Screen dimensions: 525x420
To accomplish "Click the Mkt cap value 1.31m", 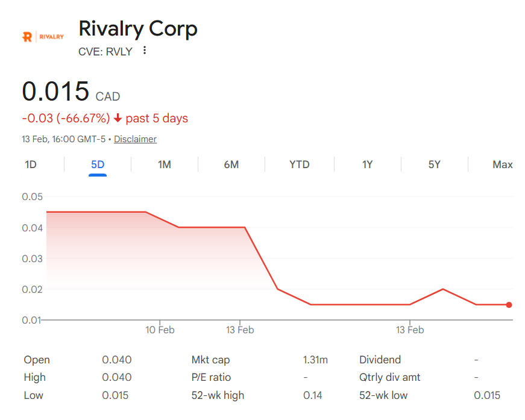I will [316, 359].
